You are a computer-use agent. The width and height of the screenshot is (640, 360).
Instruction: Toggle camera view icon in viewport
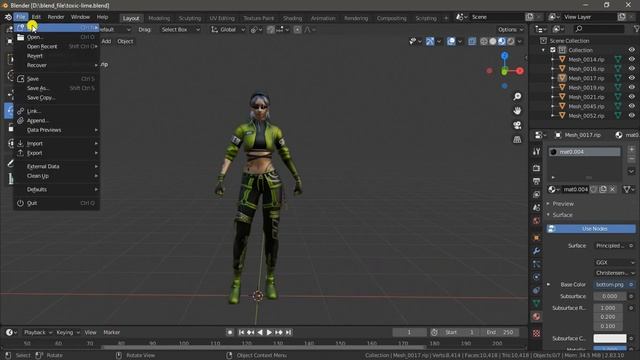517,125
